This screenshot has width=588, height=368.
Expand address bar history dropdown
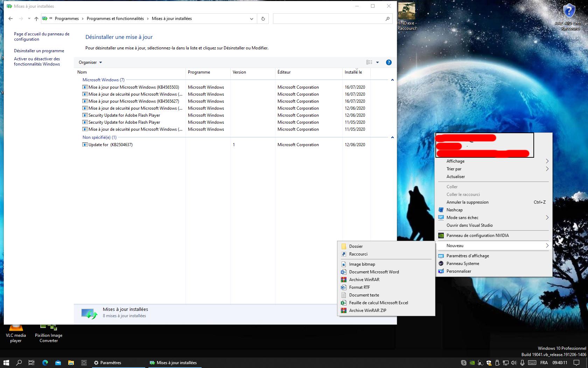pyautogui.click(x=251, y=19)
